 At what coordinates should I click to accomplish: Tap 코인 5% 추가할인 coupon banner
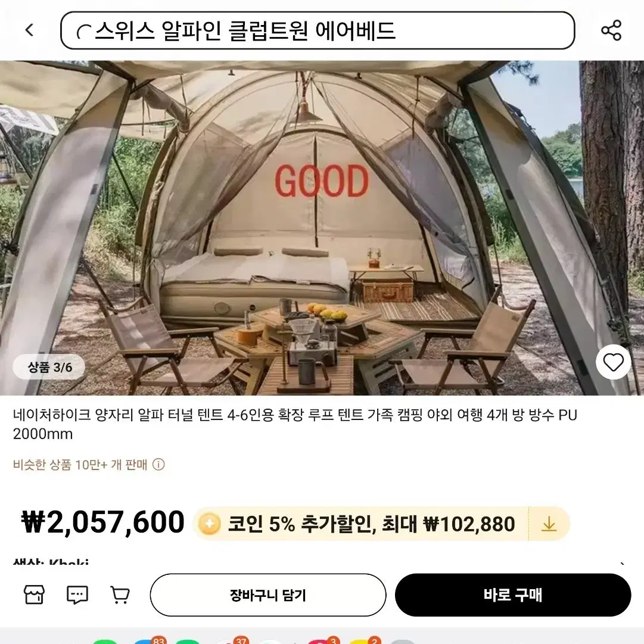click(381, 524)
